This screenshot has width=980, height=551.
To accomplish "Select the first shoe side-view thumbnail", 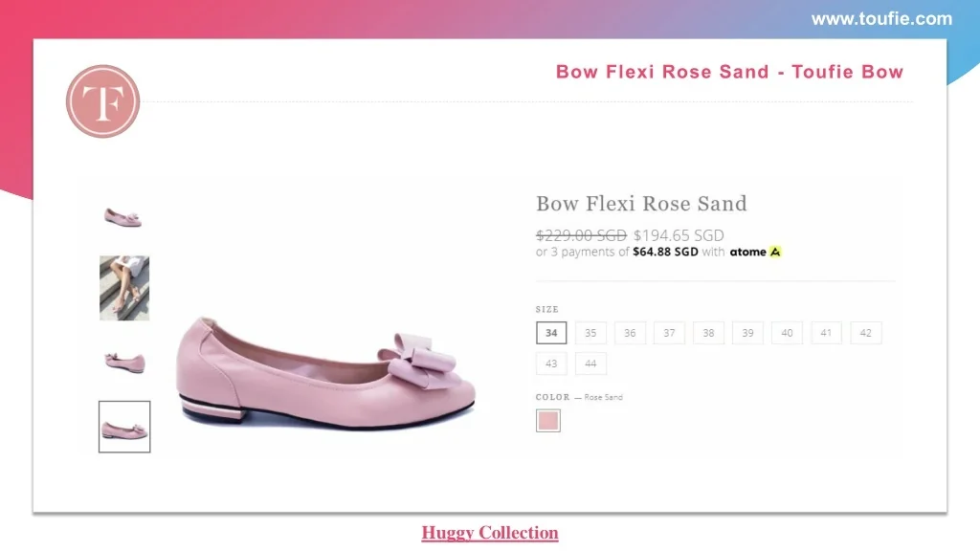I will click(x=123, y=217).
